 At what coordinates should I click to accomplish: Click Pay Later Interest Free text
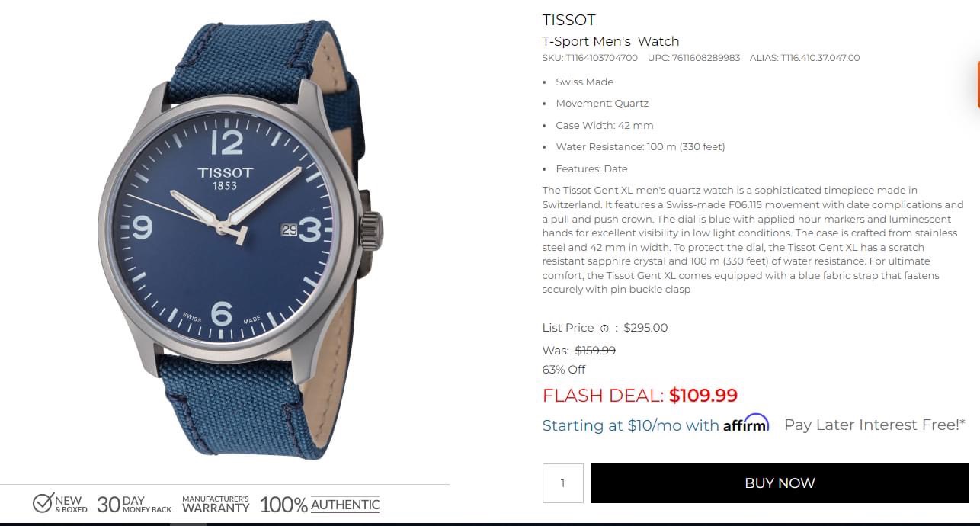point(875,425)
